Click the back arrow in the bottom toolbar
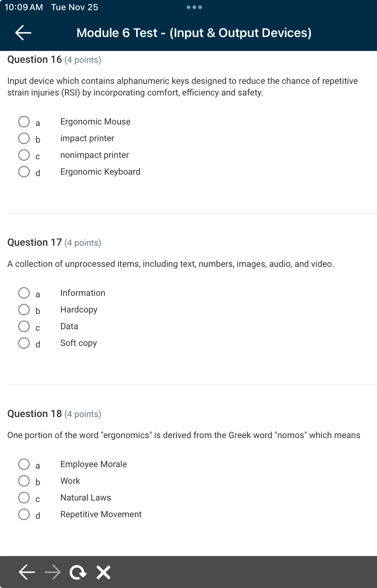Screen dimensions: 377x588 point(26,572)
